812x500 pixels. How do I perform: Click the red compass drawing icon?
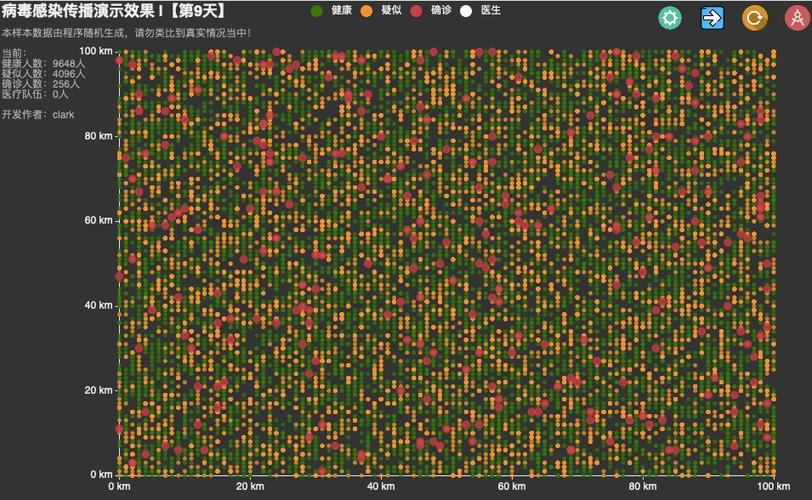coord(798,18)
